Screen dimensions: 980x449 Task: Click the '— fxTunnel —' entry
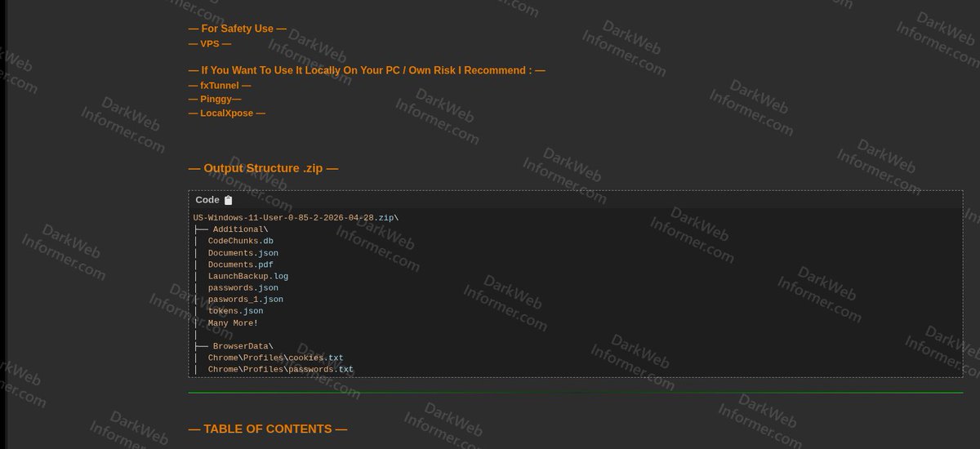(x=220, y=85)
